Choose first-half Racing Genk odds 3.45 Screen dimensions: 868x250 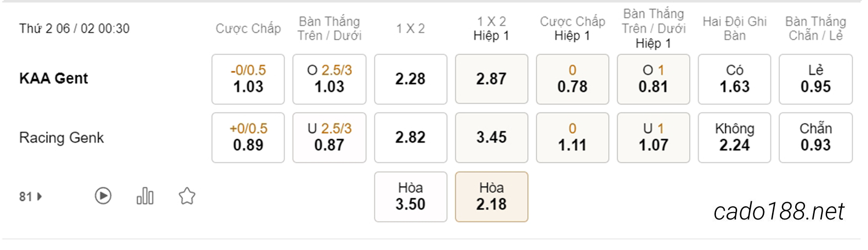click(492, 138)
